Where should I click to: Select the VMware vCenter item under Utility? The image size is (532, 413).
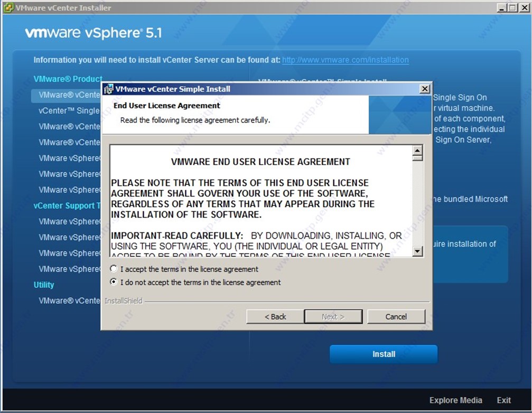pos(69,301)
